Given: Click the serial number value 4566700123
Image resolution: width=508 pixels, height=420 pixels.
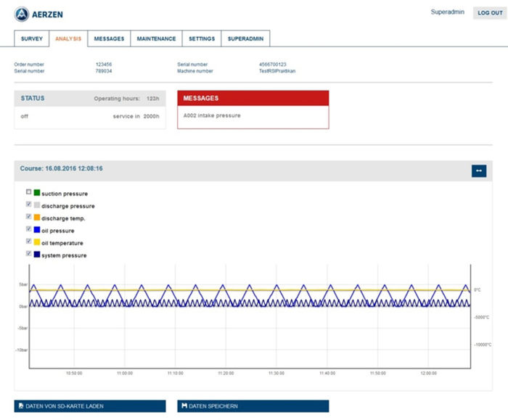Looking at the screenshot, I should [272, 65].
